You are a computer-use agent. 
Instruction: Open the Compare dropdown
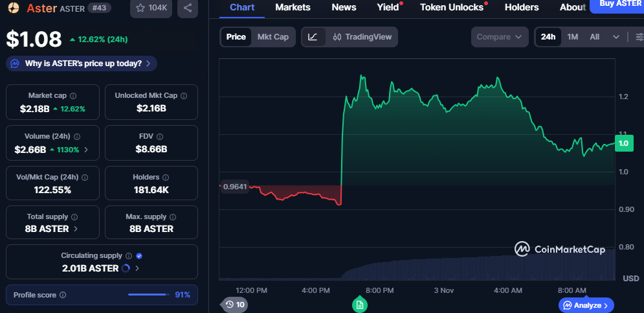pyautogui.click(x=499, y=37)
